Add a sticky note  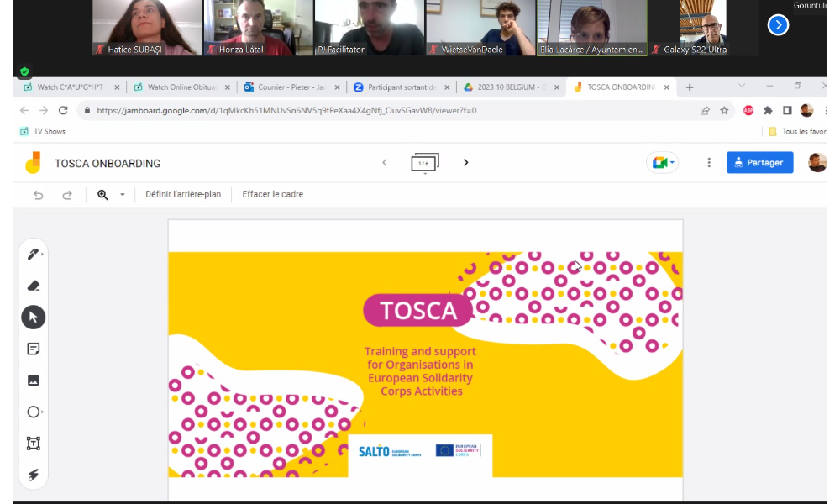[34, 349]
